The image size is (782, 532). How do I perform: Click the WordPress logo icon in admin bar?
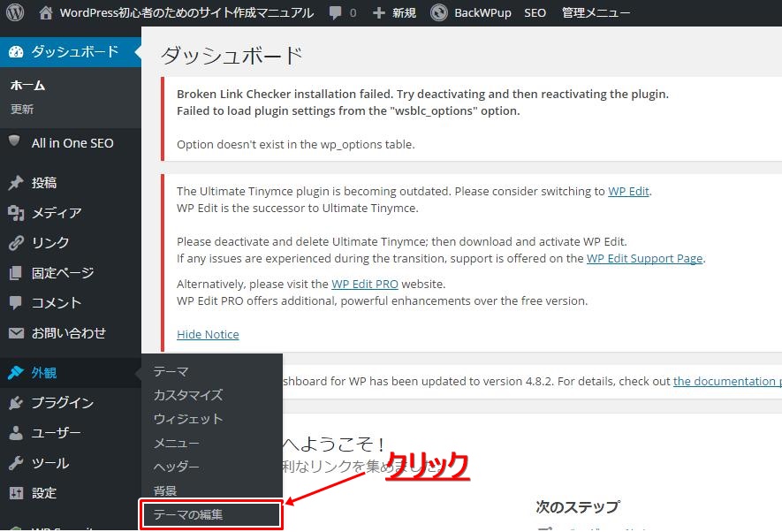pyautogui.click(x=15, y=12)
